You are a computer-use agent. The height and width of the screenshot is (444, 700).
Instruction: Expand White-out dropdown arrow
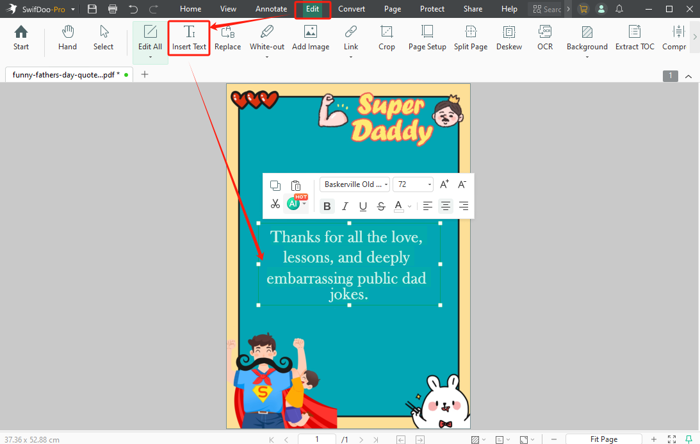point(267,57)
